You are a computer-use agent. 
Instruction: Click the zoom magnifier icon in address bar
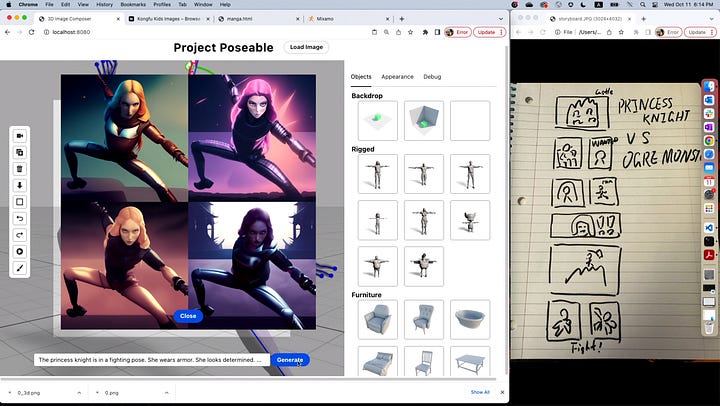387,32
